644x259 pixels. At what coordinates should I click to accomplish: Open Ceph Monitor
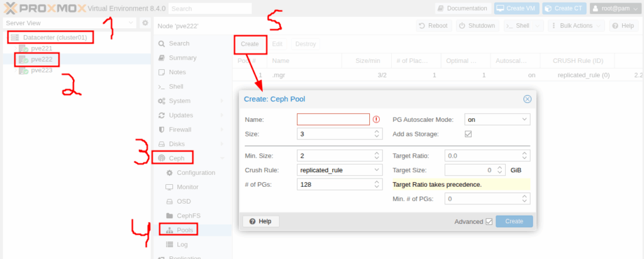pyautogui.click(x=187, y=187)
